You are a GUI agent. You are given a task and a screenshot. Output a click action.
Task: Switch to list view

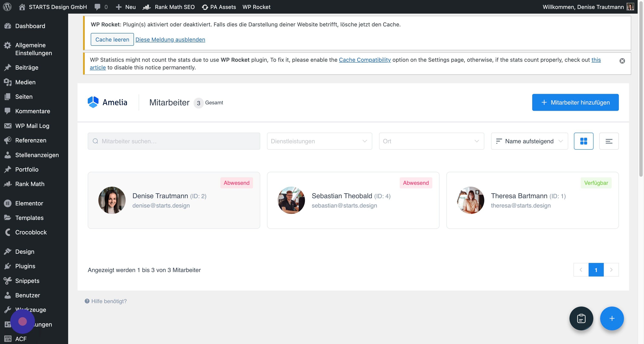(609, 141)
